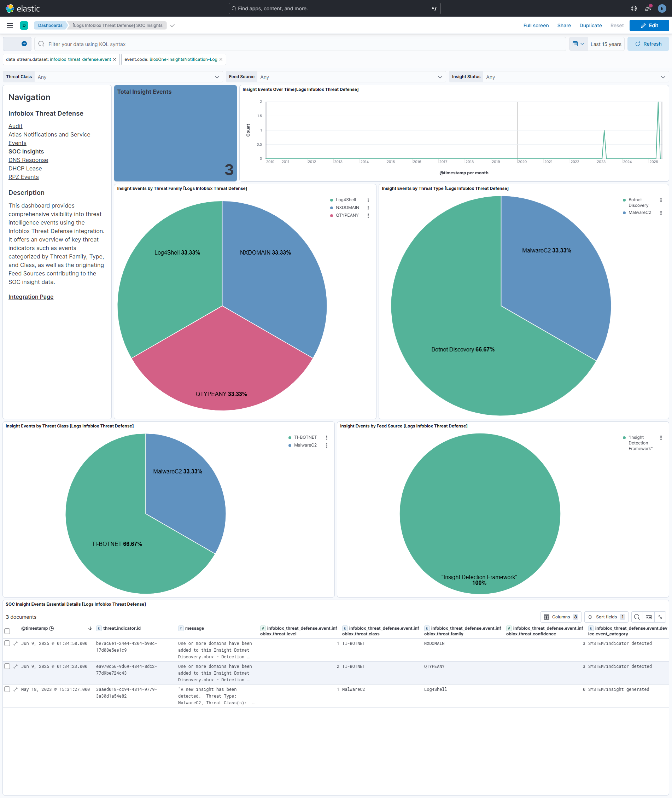
Task: Click the space selector D badge
Action: click(24, 25)
